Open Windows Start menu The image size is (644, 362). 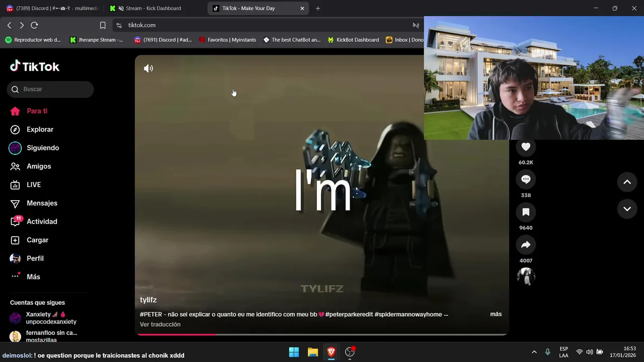pos(294,352)
